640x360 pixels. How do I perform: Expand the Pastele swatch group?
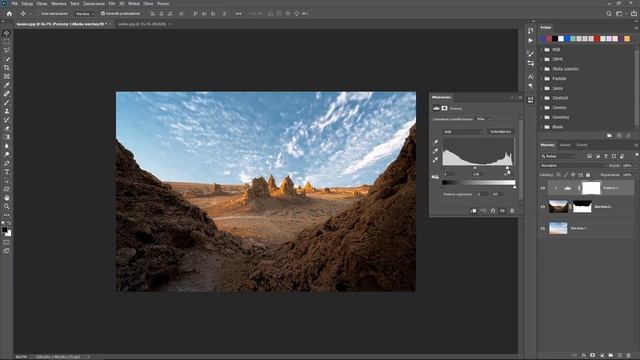(x=542, y=78)
